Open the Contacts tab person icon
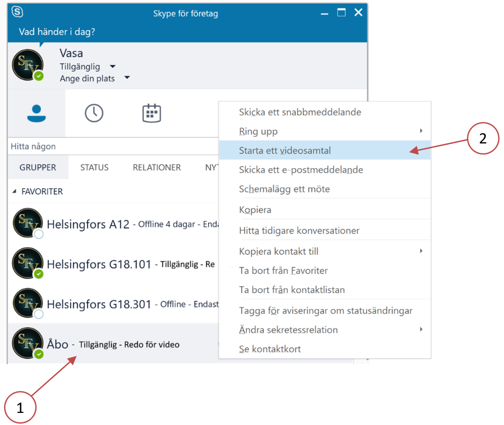 [x=36, y=114]
